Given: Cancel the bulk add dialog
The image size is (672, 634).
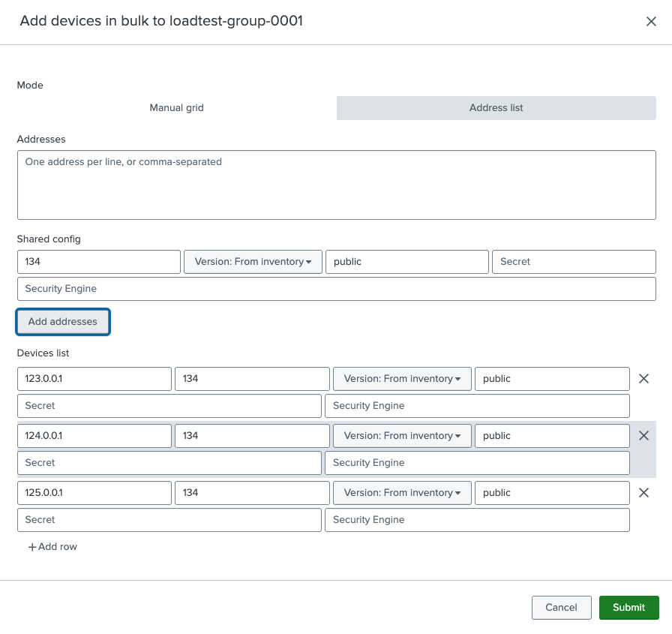Looking at the screenshot, I should (561, 608).
